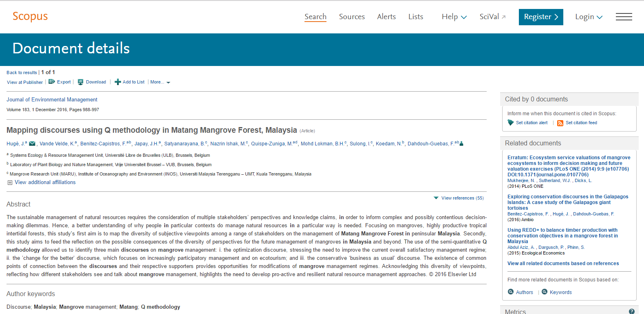Image resolution: width=644 pixels, height=314 pixels.
Task: Click the email envelope icon beside Hugé, J.
Action: click(32, 143)
